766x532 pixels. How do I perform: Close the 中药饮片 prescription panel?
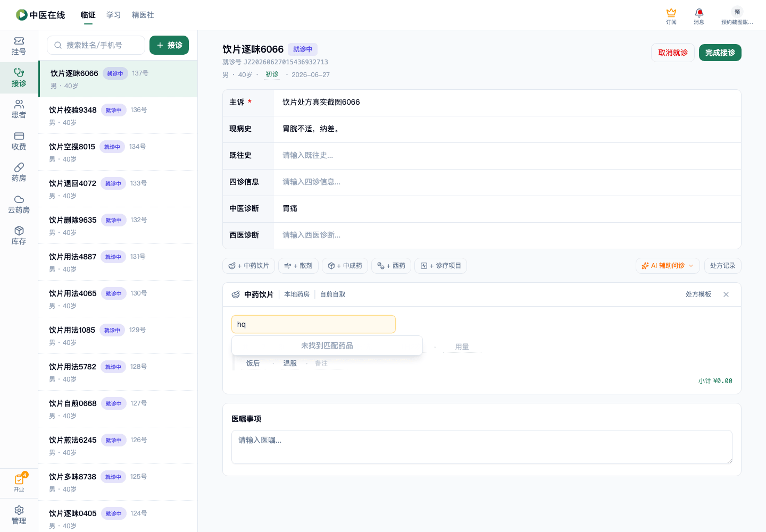[x=726, y=294]
